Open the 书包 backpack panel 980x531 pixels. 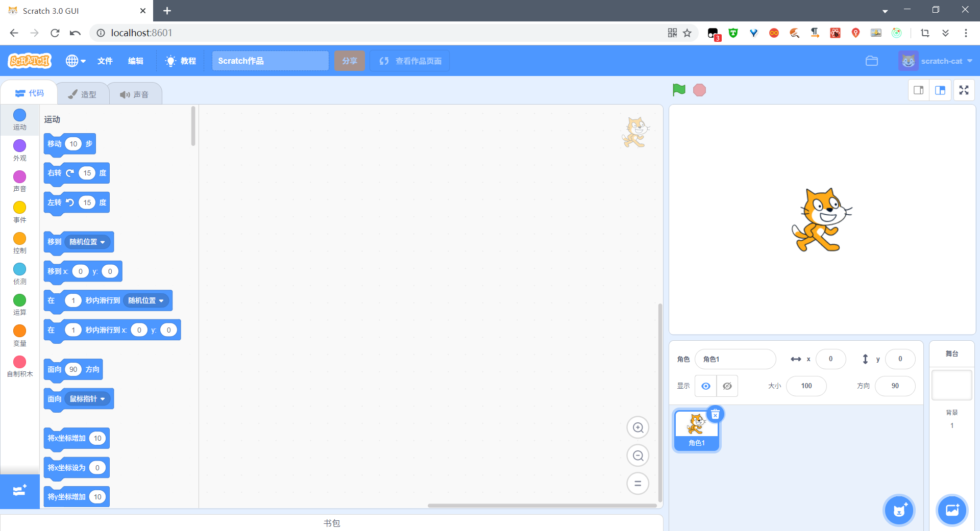332,523
